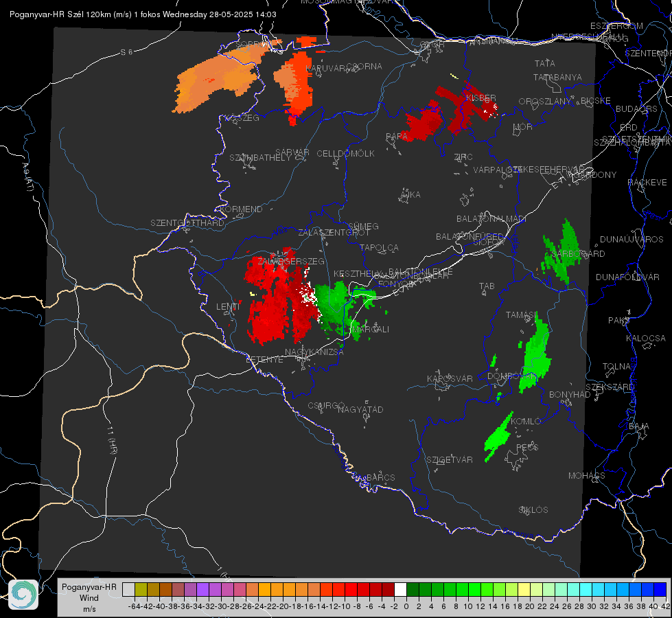Click the TATABANYA city label
This screenshot has height=618, width=672.
(x=557, y=77)
